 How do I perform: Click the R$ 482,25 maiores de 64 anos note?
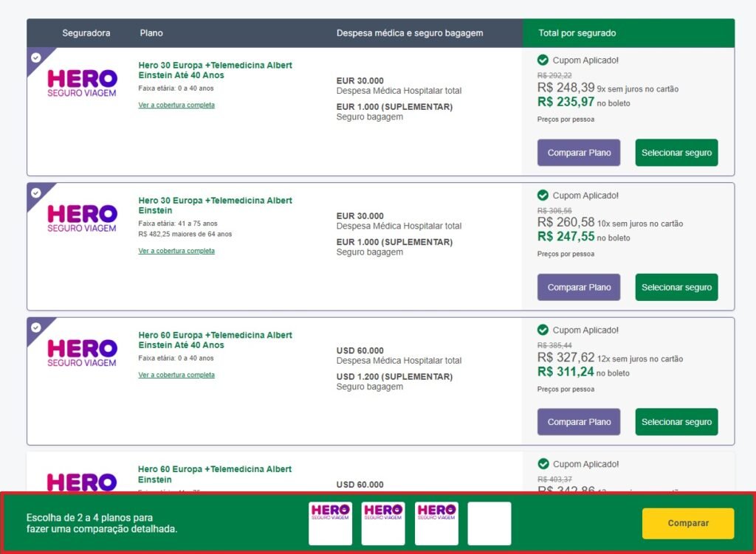[x=185, y=234]
